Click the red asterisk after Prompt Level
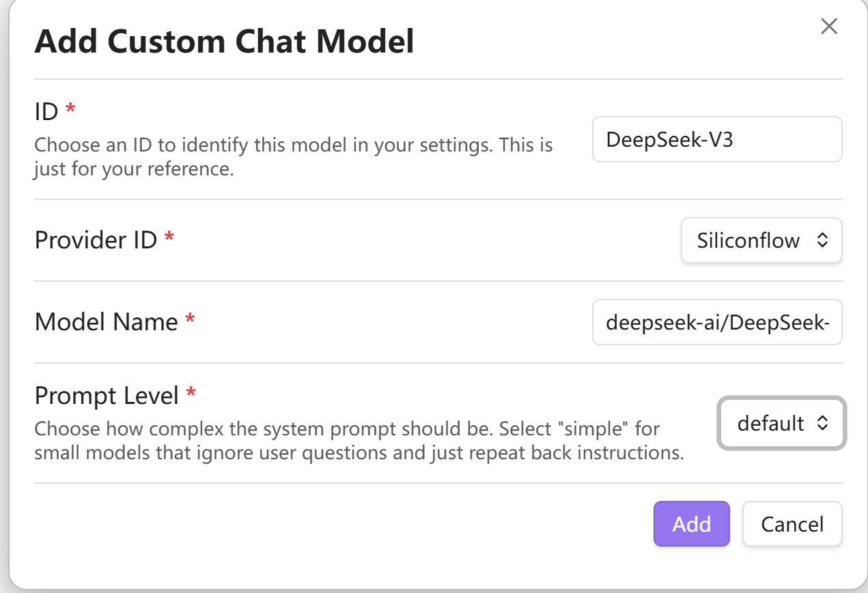The width and height of the screenshot is (868, 593). click(x=191, y=392)
